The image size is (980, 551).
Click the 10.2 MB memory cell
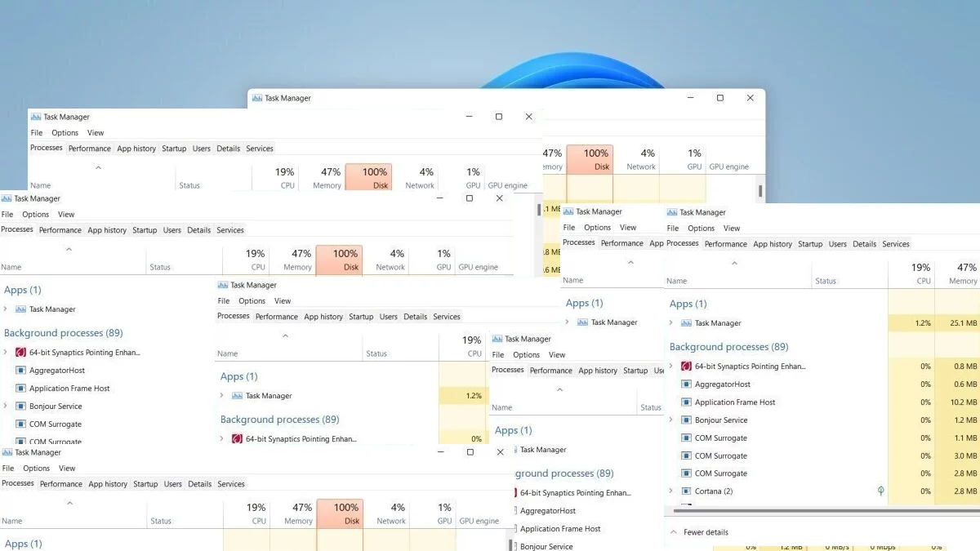(x=959, y=402)
